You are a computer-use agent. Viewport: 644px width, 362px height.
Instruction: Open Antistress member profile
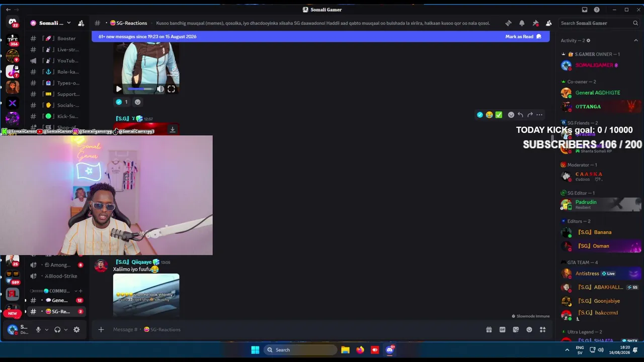pyautogui.click(x=601, y=274)
